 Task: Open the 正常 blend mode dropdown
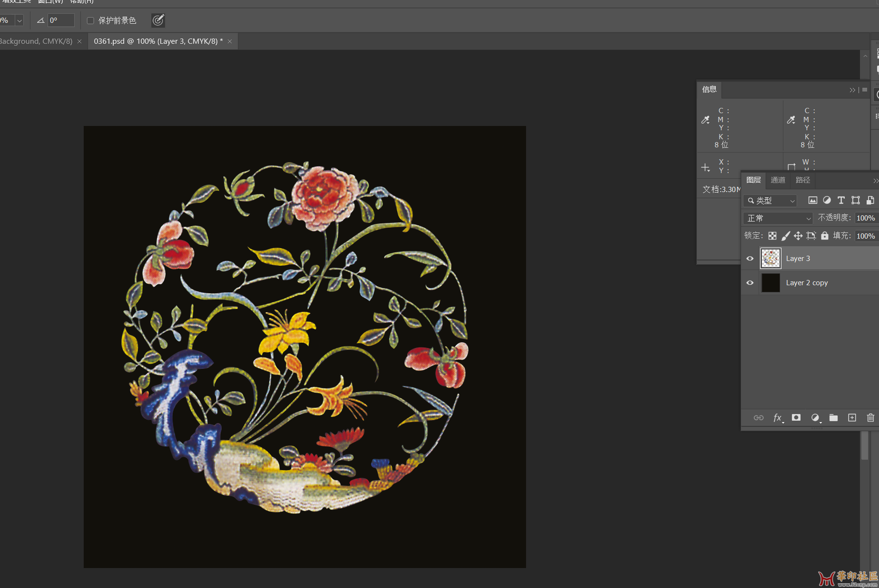[x=778, y=218]
